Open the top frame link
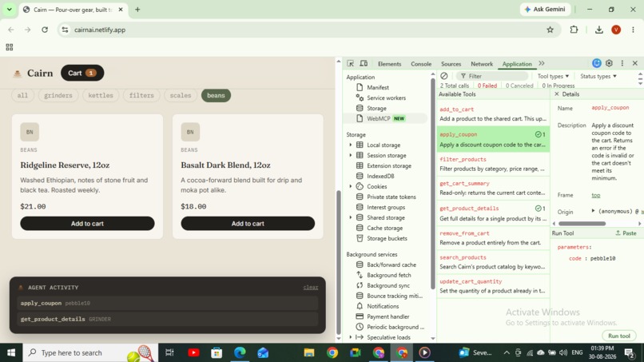This screenshot has height=362, width=644. 595,195
